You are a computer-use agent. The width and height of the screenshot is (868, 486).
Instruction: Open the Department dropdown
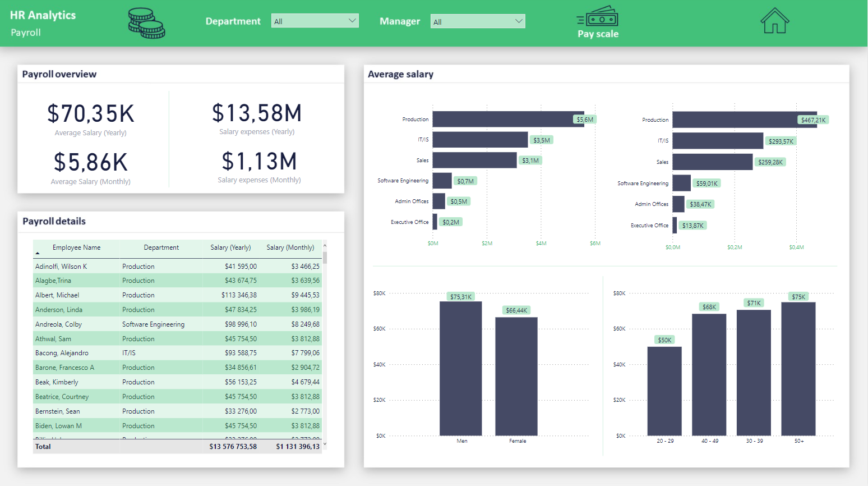pos(315,21)
